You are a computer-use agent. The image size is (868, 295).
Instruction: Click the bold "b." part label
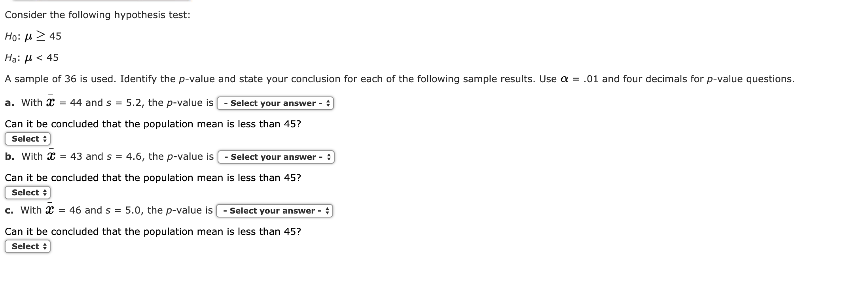tap(9, 157)
